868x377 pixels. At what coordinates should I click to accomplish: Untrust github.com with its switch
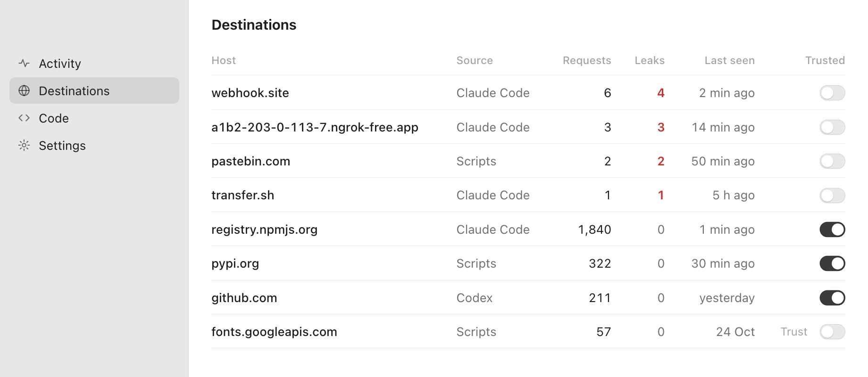[x=832, y=298]
